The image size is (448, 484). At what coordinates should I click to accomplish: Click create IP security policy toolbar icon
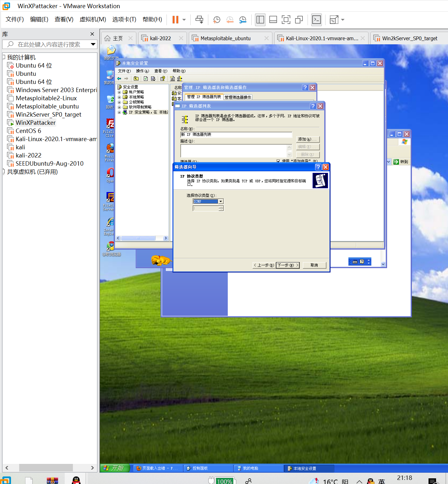tap(172, 79)
